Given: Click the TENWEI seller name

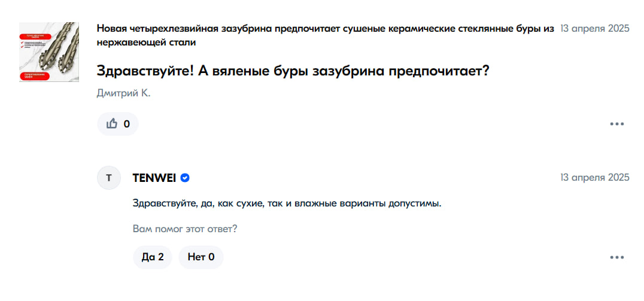Looking at the screenshot, I should tap(154, 178).
